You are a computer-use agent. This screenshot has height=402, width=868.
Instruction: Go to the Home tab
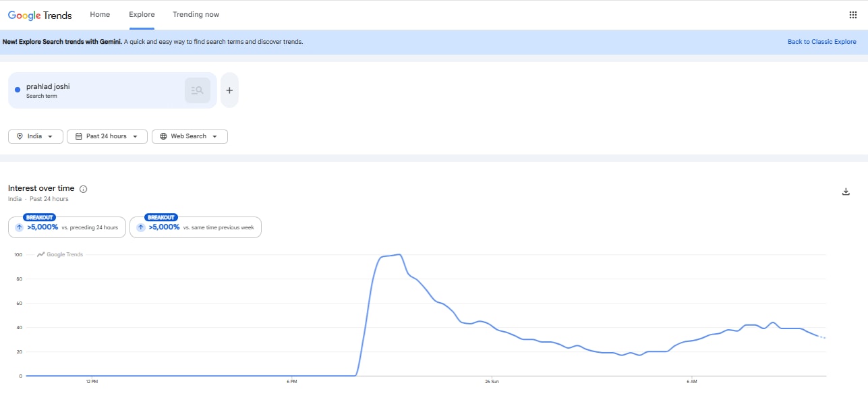100,14
